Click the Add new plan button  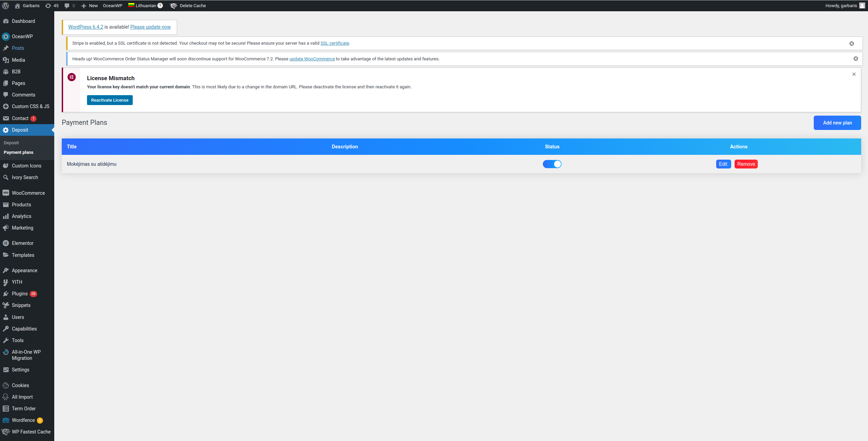[837, 123]
